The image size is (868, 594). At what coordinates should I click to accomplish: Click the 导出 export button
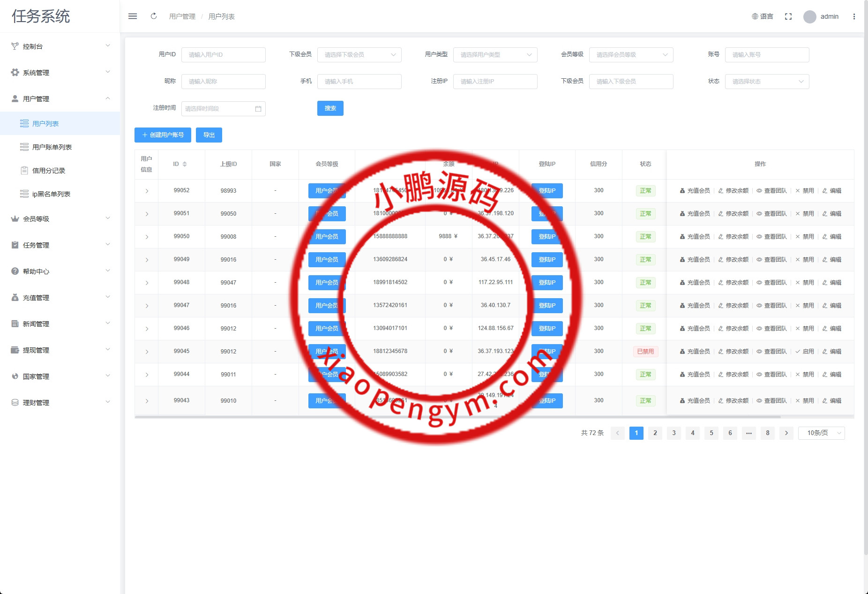point(209,135)
